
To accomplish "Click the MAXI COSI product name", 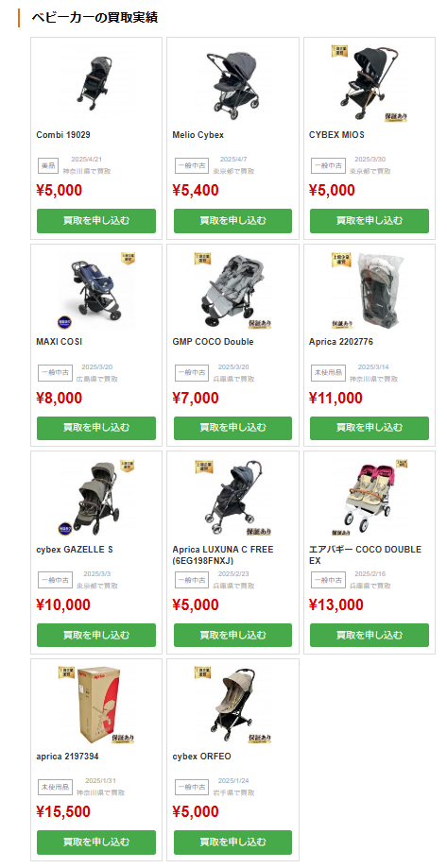I will [x=60, y=342].
